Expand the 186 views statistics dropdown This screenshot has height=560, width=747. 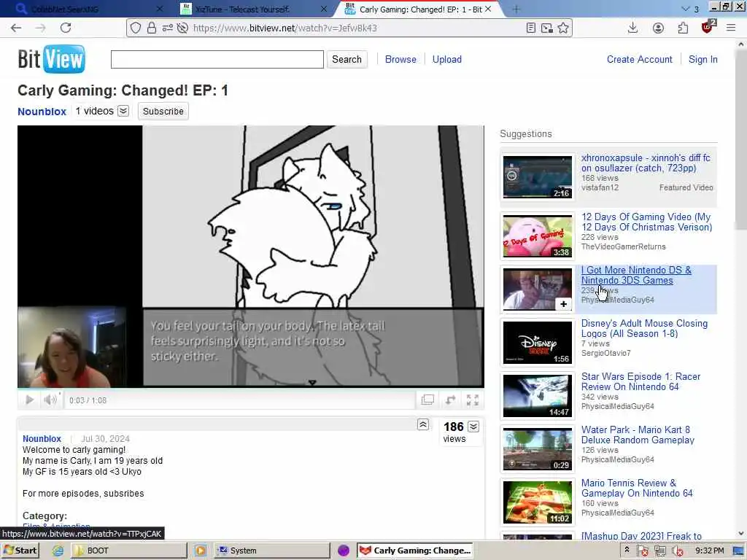[x=473, y=427]
